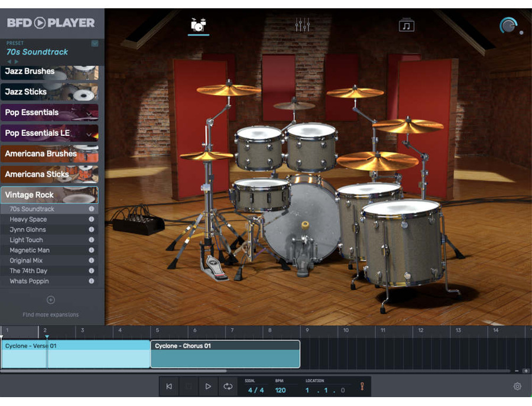Expand the Pop Essentials kit chevron

point(89,114)
